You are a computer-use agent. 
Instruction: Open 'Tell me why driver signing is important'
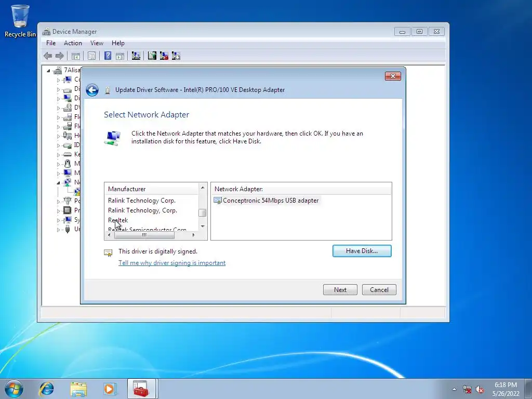(172, 263)
